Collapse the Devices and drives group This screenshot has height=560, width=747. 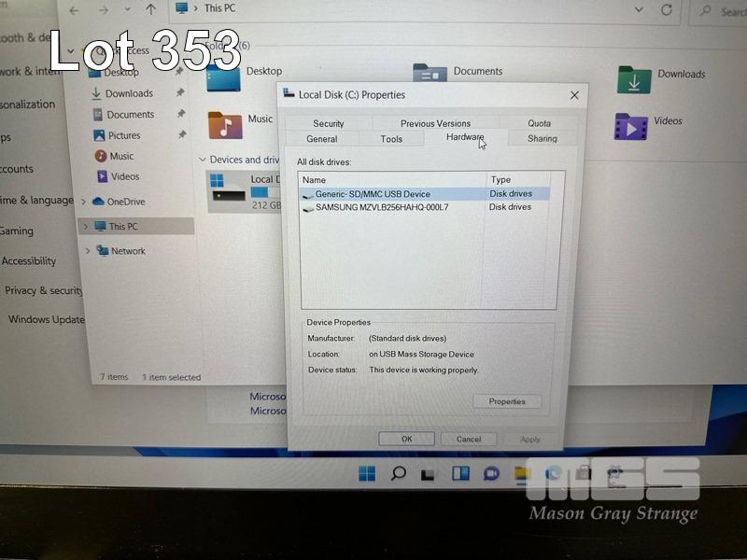[204, 160]
